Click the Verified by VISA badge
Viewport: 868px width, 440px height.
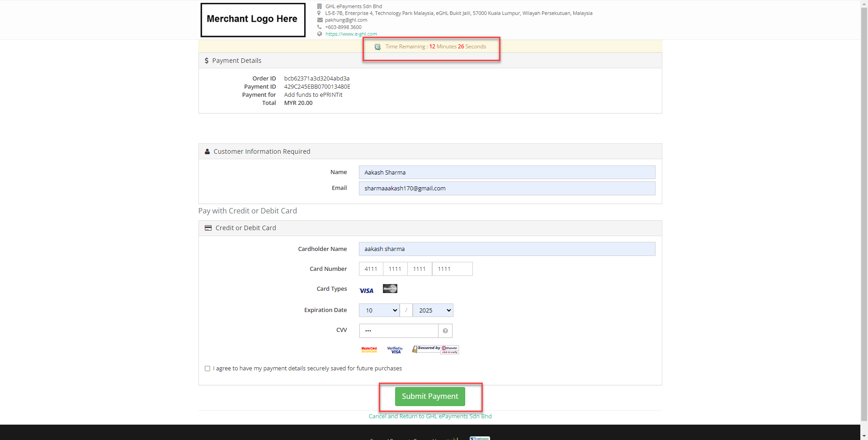point(395,350)
